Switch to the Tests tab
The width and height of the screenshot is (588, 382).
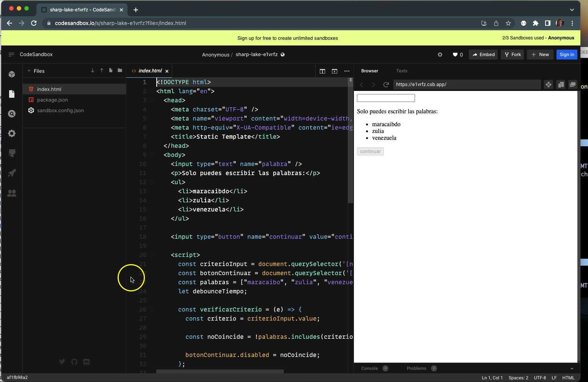tap(401, 71)
